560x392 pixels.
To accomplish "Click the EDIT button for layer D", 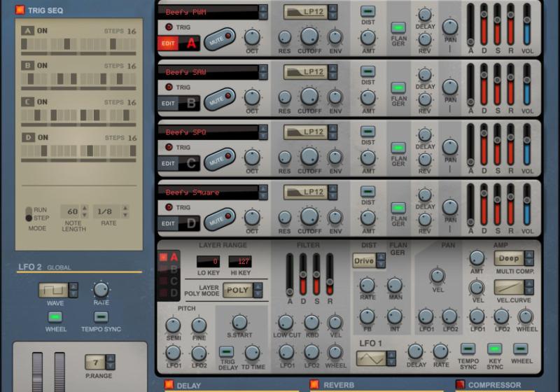I will (168, 223).
